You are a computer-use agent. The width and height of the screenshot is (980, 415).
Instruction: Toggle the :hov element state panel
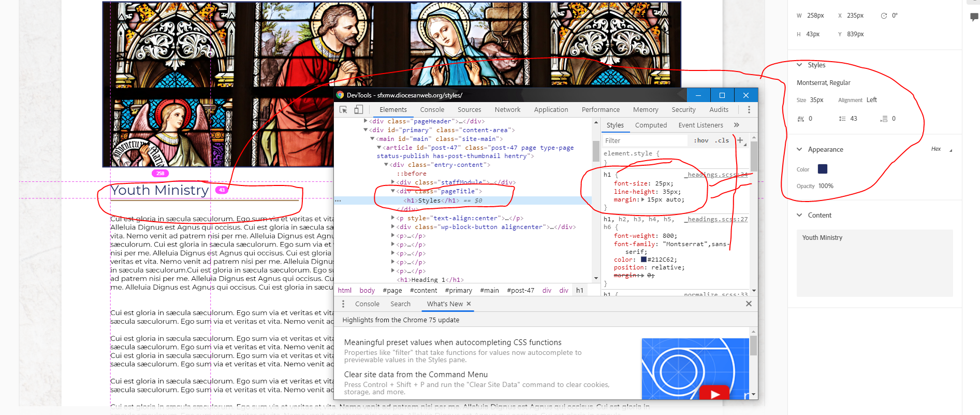(701, 140)
